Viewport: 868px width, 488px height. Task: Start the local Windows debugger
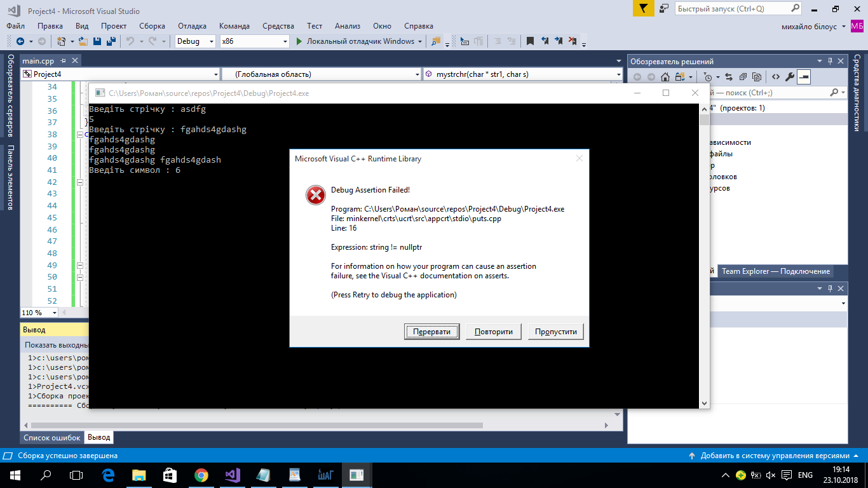pyautogui.click(x=355, y=41)
